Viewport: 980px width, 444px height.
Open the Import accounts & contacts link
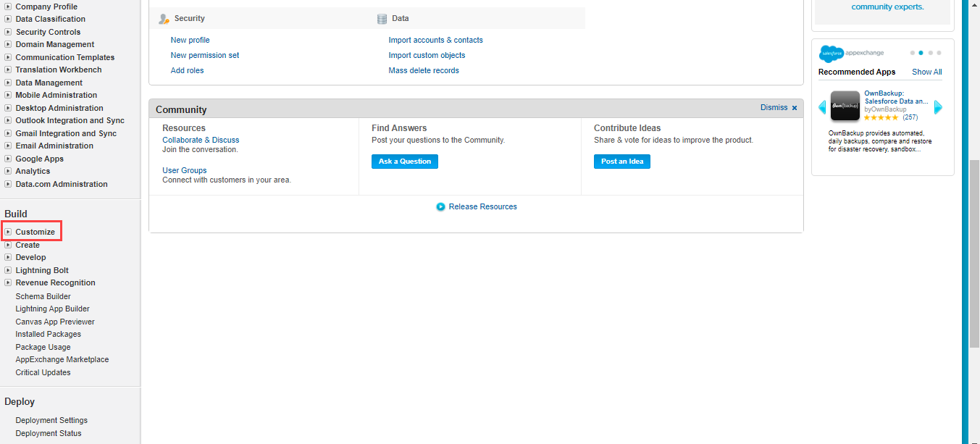click(436, 40)
